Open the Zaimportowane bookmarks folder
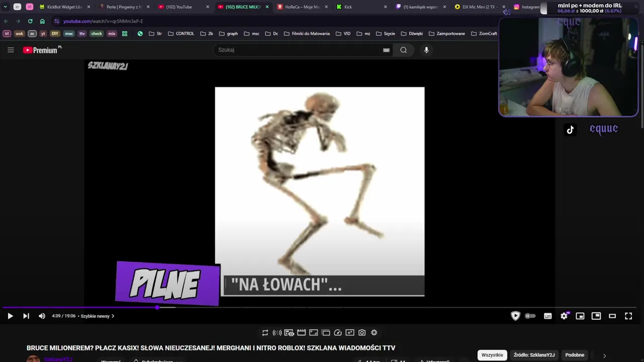Screen dimensions: 644x362 447,34
